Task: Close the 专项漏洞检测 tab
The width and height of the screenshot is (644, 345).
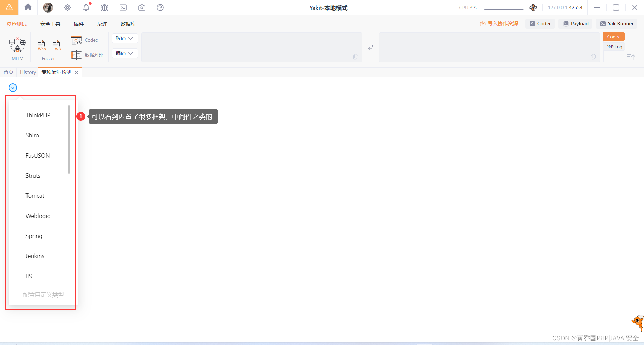Action: (x=77, y=72)
